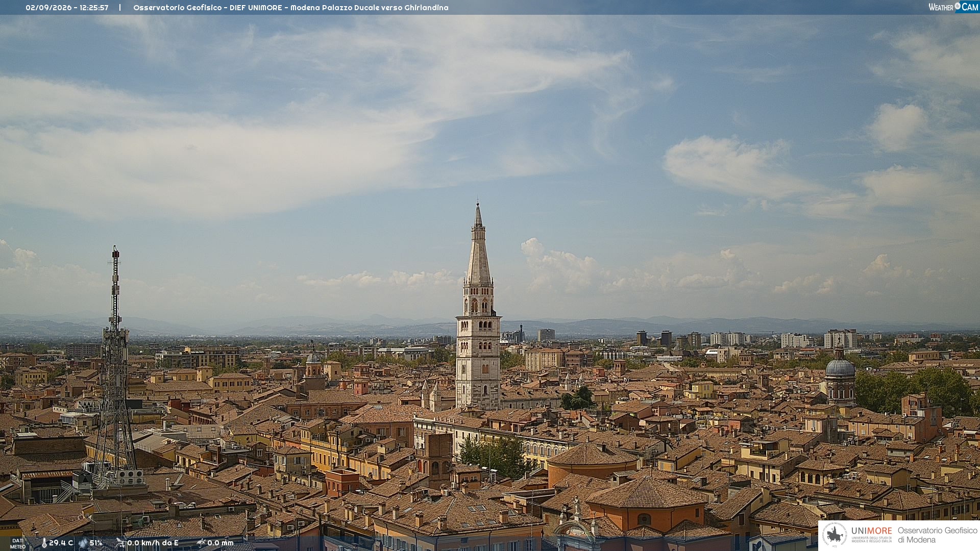980x551 pixels.
Task: Click Osservatorio Geofisico di Modena caption
Action: pyautogui.click(x=937, y=535)
